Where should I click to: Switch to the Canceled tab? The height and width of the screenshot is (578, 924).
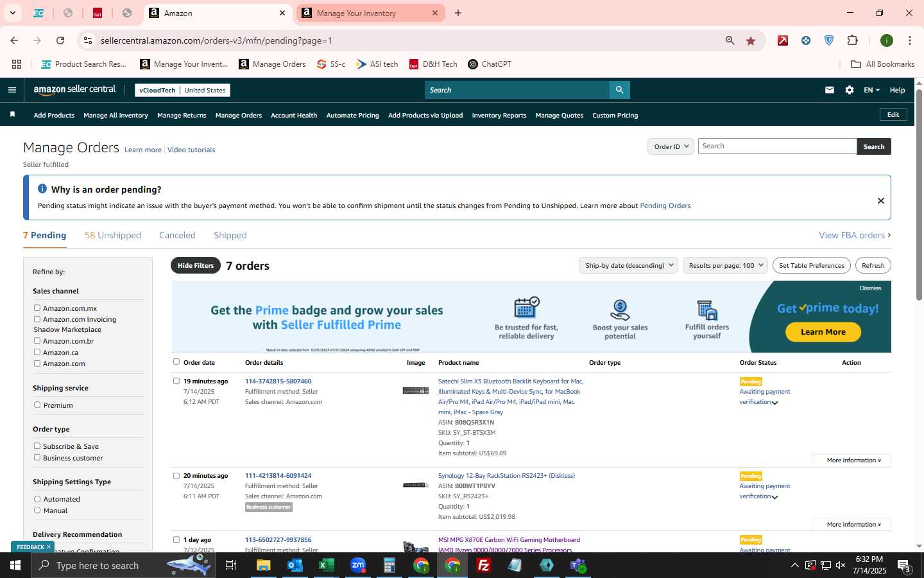pos(177,236)
